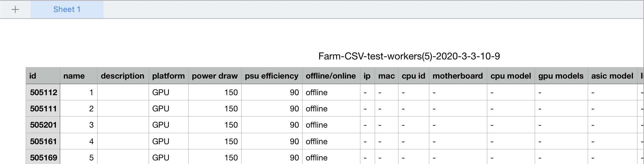
Task: Select the gpu models header cell
Action: [561, 76]
